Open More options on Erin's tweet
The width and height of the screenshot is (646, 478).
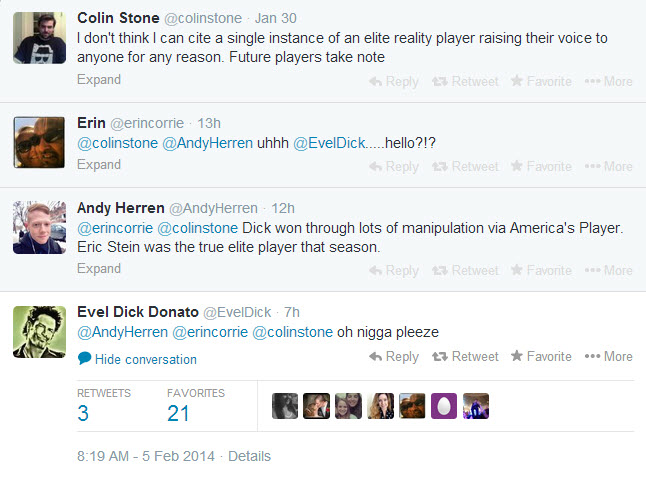coord(608,166)
